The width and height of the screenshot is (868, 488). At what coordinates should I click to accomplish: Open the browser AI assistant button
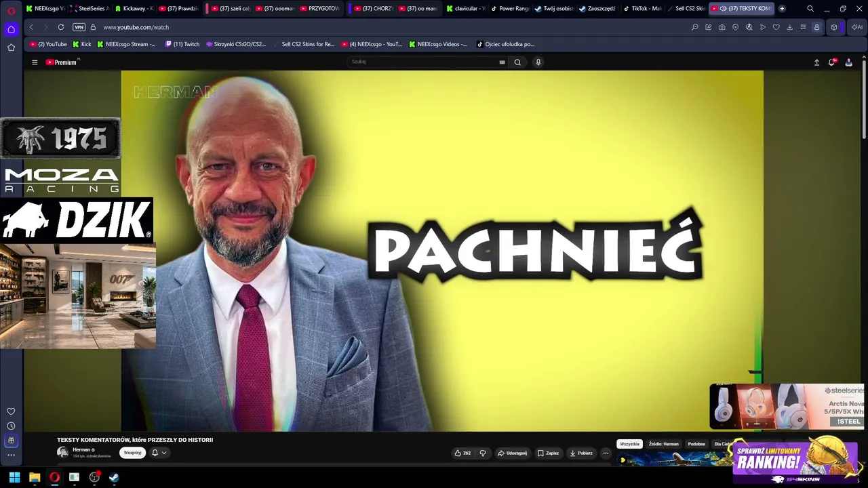pyautogui.click(x=857, y=27)
